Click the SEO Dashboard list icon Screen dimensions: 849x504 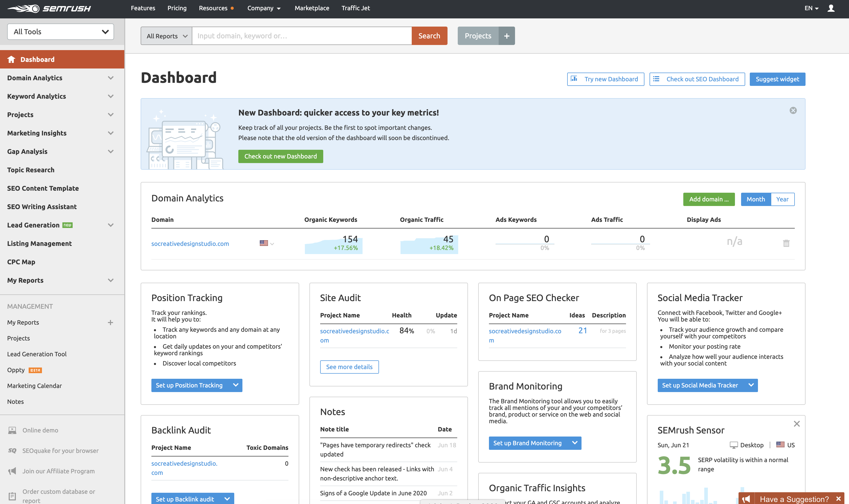[656, 79]
